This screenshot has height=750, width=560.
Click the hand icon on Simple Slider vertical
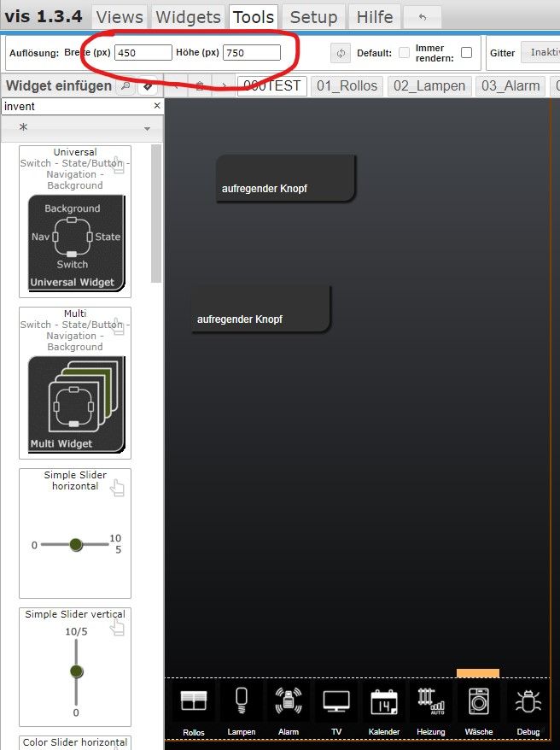click(x=117, y=627)
